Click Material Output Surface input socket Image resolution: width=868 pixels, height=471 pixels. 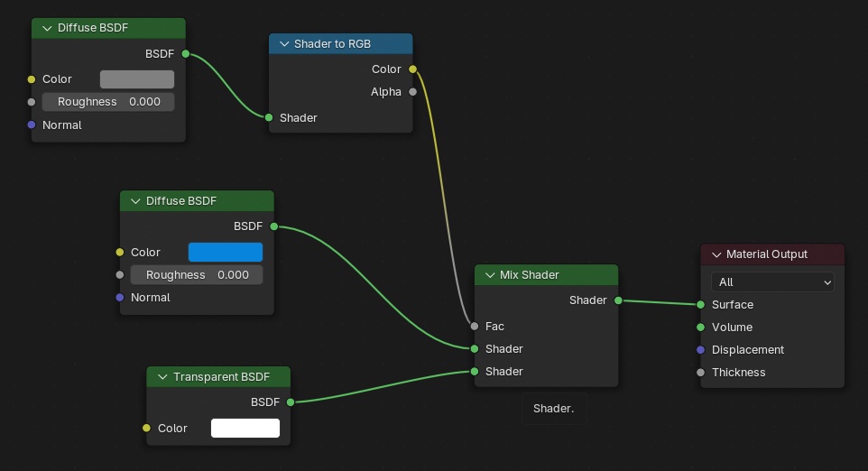click(700, 304)
